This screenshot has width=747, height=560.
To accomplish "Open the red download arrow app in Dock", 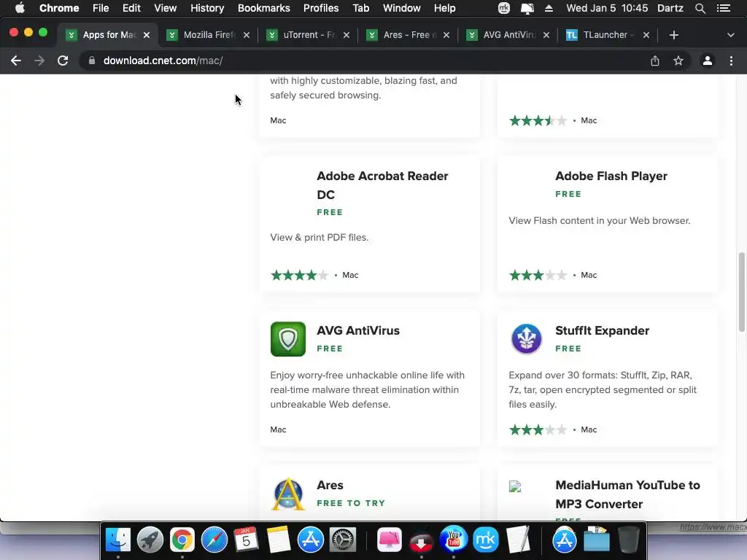I will [x=421, y=542].
